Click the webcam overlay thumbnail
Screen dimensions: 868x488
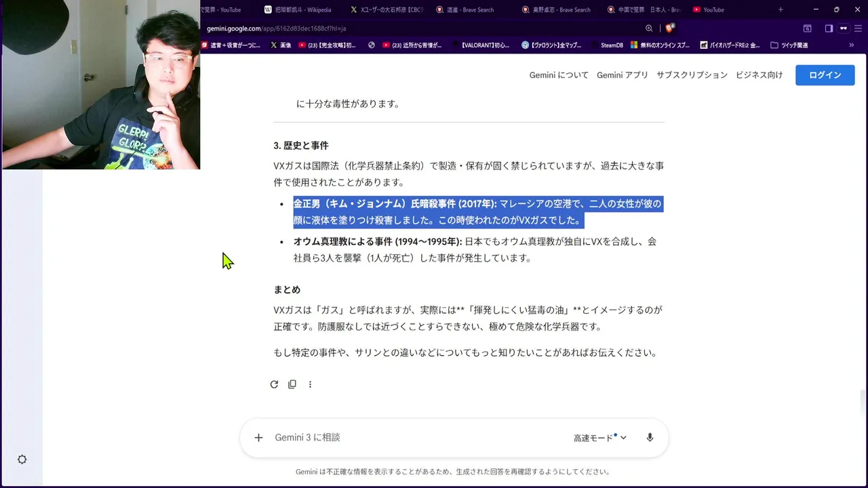click(x=100, y=84)
